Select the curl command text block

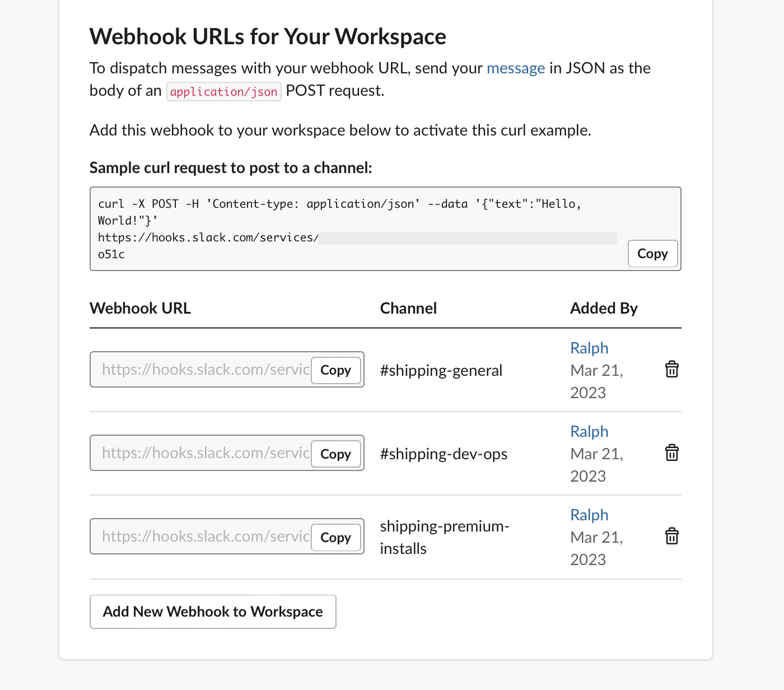tap(336, 220)
